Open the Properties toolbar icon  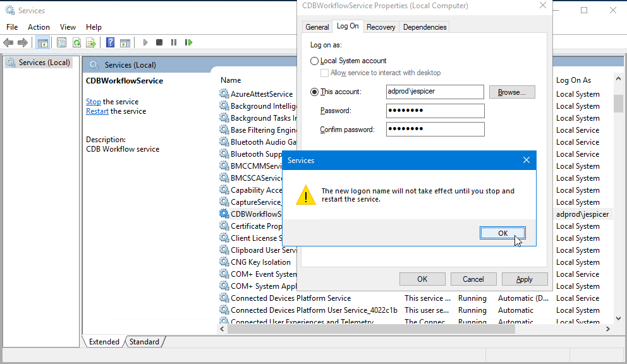[61, 42]
